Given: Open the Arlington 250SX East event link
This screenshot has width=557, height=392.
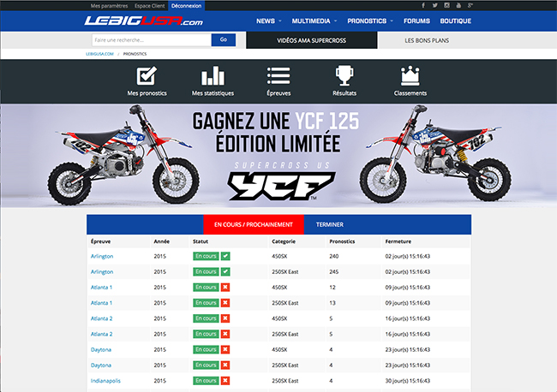Looking at the screenshot, I should (102, 271).
